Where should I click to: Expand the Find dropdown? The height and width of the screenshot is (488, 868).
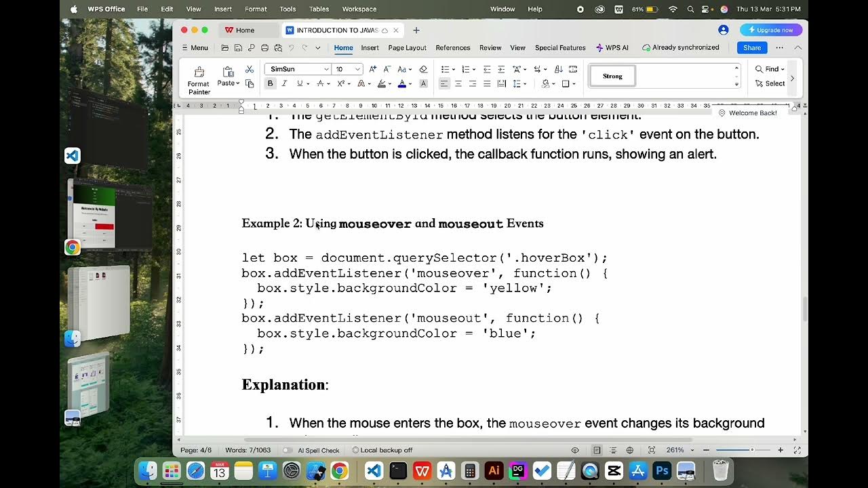coord(783,69)
